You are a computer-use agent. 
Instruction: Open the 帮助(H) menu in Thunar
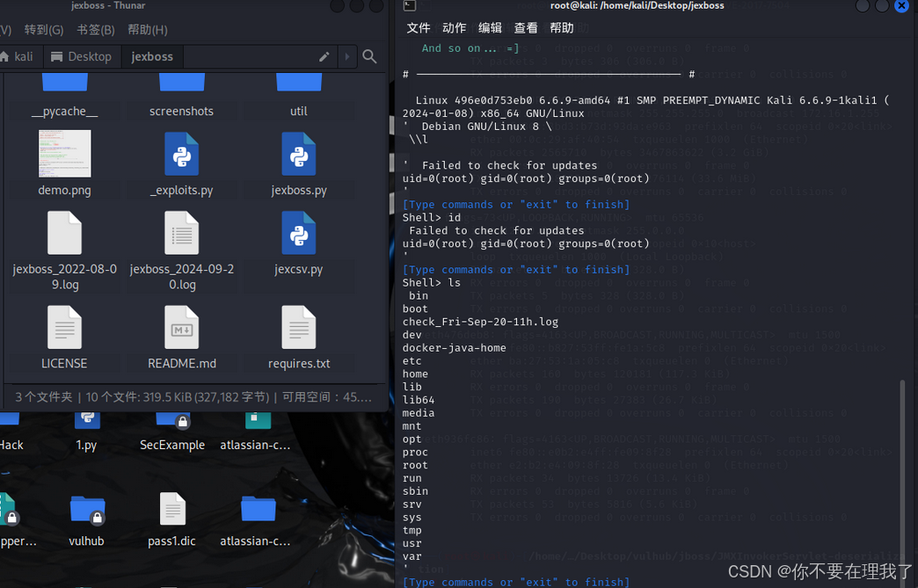[x=148, y=30]
